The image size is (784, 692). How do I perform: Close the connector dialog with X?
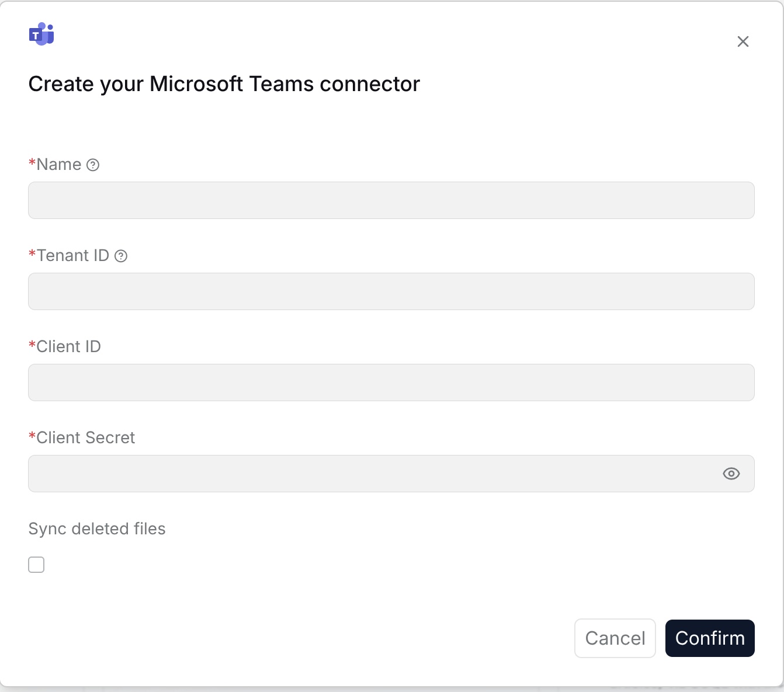(743, 41)
